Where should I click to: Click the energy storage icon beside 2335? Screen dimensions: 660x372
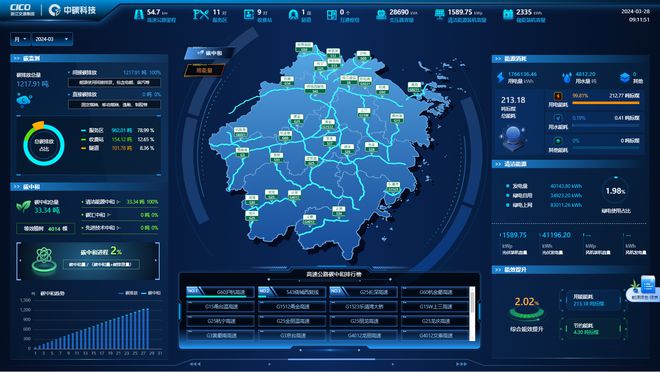(x=508, y=15)
